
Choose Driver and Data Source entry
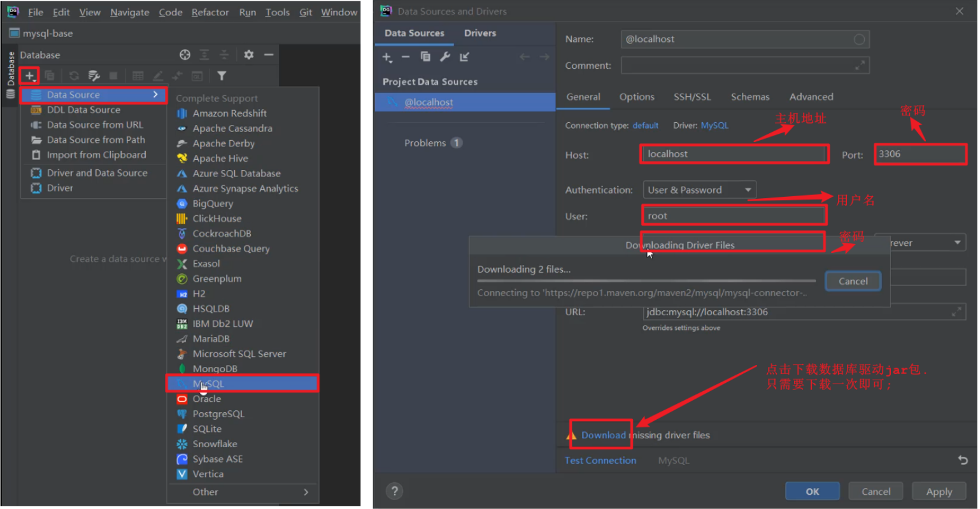[x=94, y=173]
